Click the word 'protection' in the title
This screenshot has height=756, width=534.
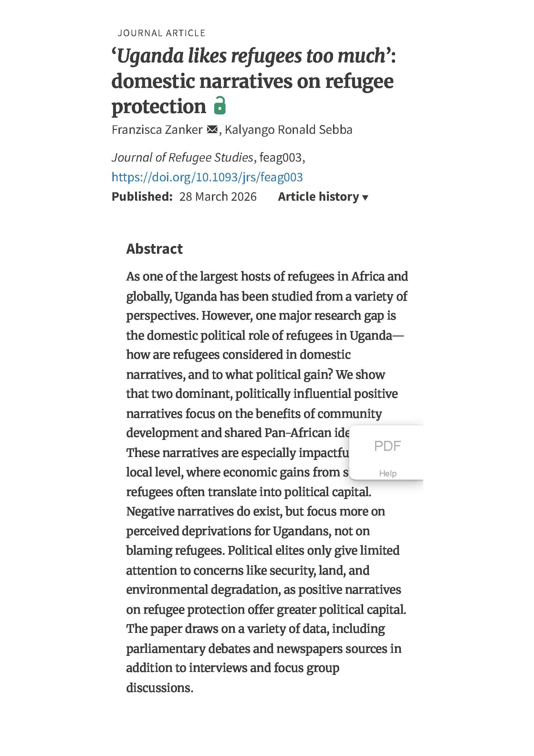tap(159, 106)
